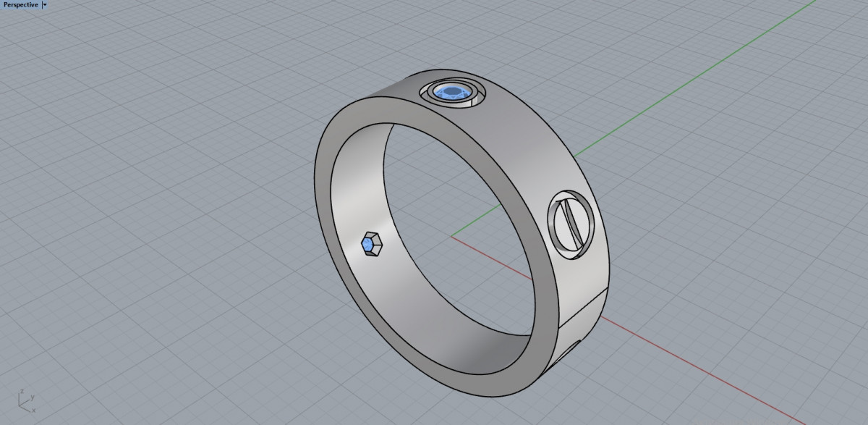Click the red X-axis line on the grid
Viewport: 868px width, 425px height.
pyautogui.click(x=651, y=348)
